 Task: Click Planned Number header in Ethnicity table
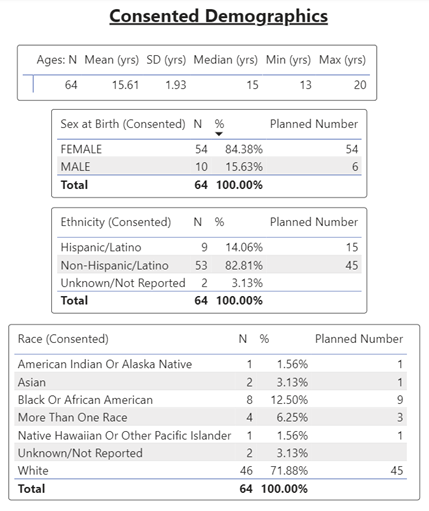coord(314,222)
